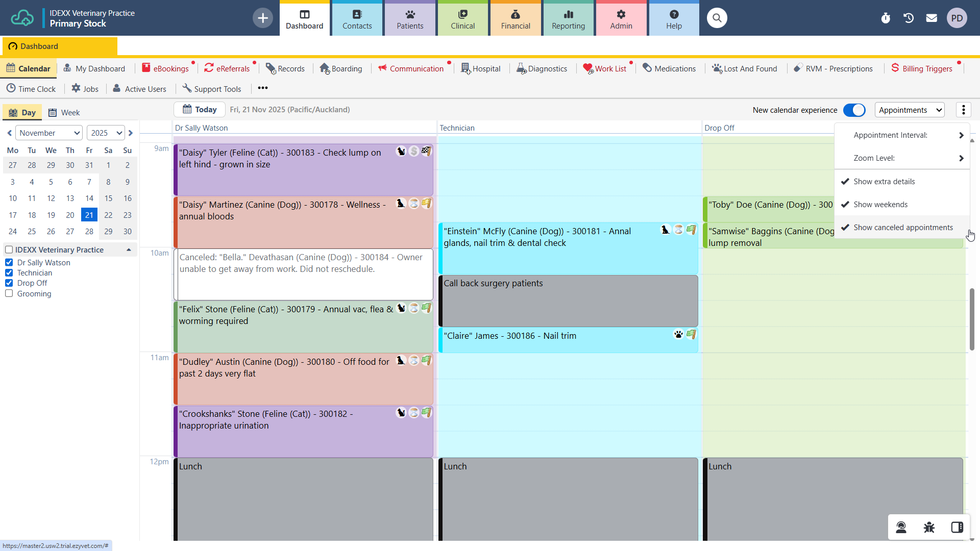This screenshot has height=551, width=980.
Task: Click the Today button
Action: [x=200, y=109]
